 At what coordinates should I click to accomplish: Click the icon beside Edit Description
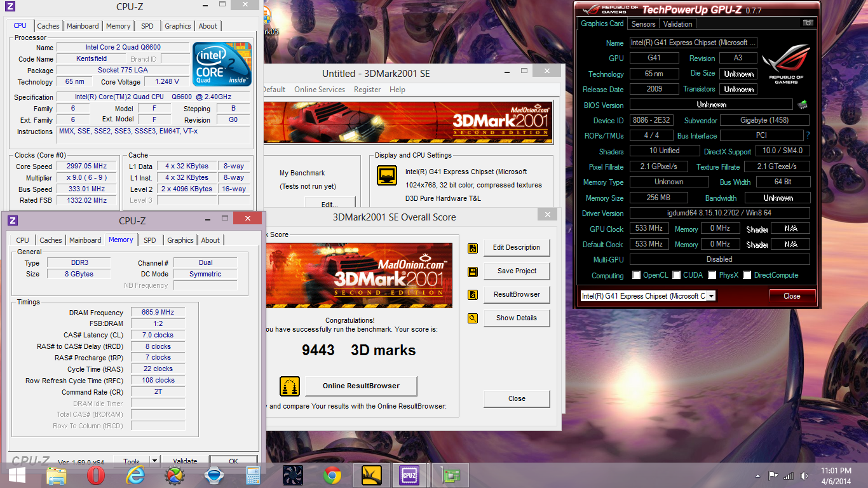(x=472, y=248)
